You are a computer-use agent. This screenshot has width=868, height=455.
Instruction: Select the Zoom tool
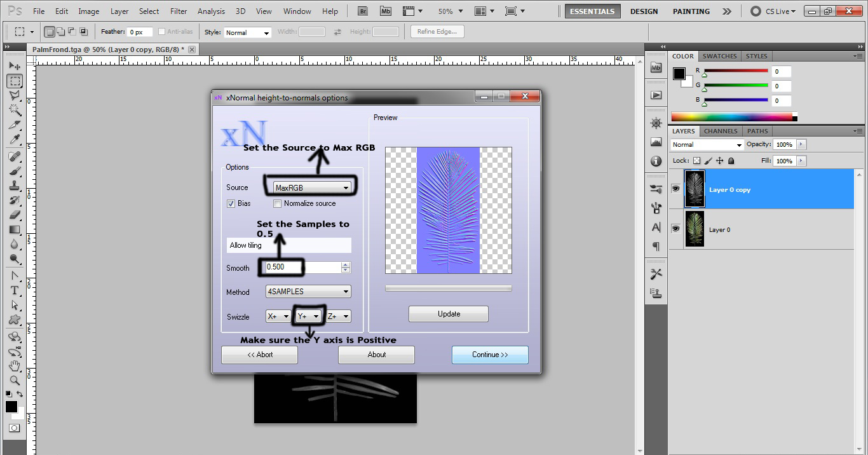(x=15, y=381)
